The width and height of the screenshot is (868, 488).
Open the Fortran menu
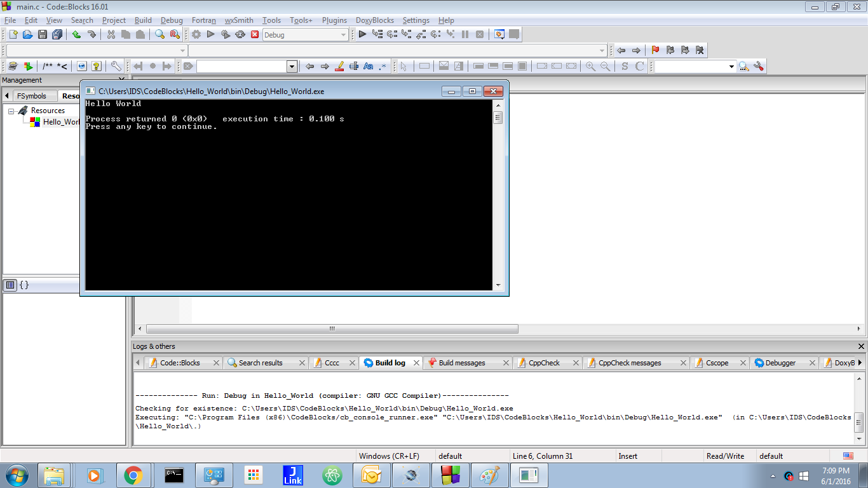click(x=203, y=20)
